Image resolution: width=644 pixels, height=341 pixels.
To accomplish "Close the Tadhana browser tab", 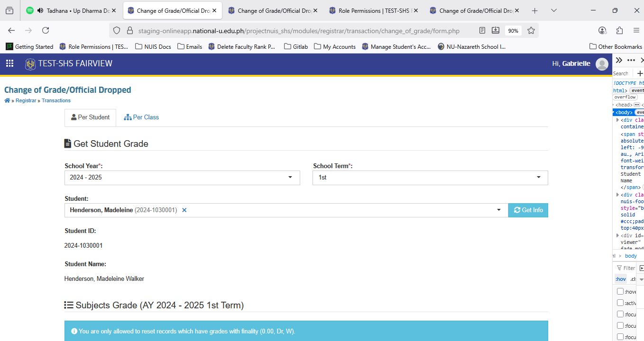I will [x=114, y=10].
